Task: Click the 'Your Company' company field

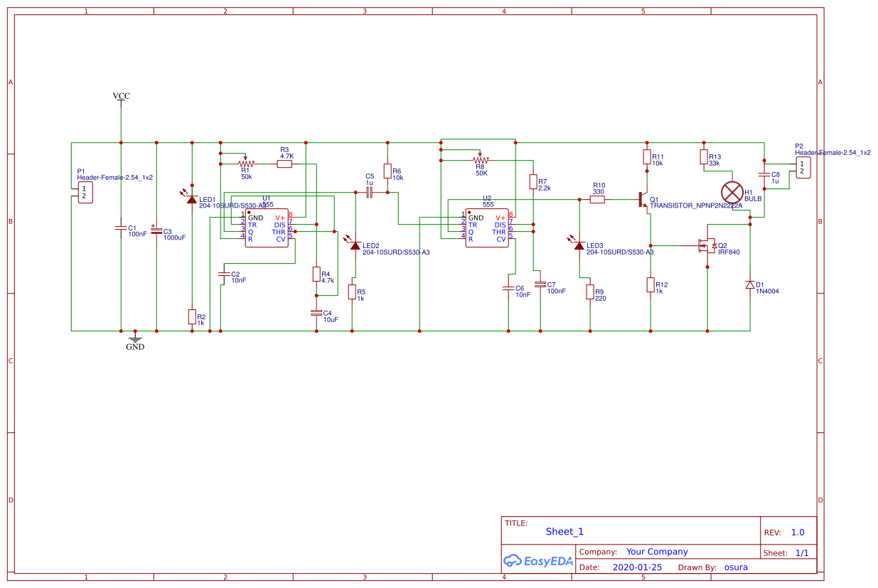Action: click(x=657, y=552)
